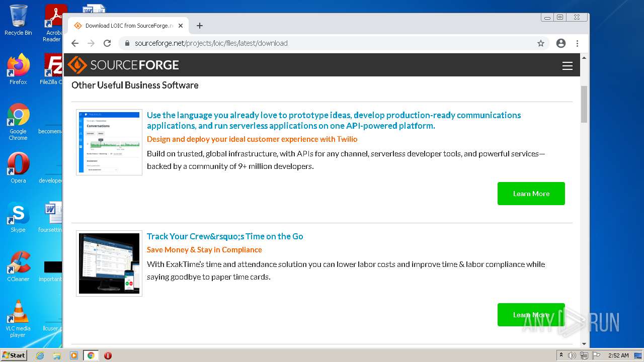Open the Chrome profile avatar menu

click(x=561, y=43)
